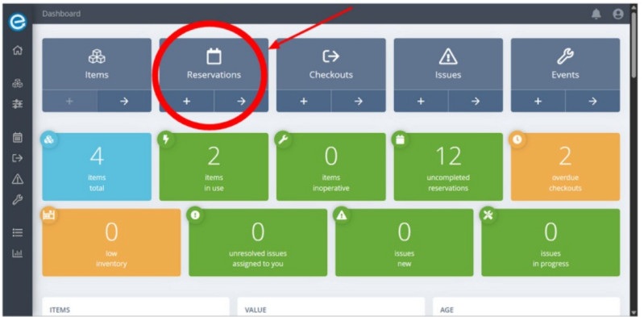Click the clock badge on overdue checkouts
This screenshot has width=644, height=317.
click(x=517, y=140)
